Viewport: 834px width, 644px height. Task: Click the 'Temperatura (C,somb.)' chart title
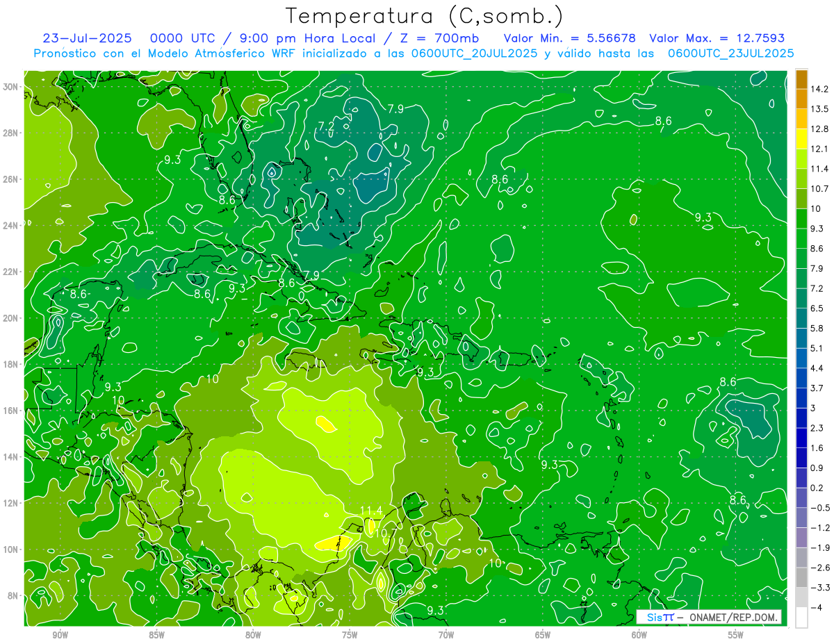click(424, 17)
